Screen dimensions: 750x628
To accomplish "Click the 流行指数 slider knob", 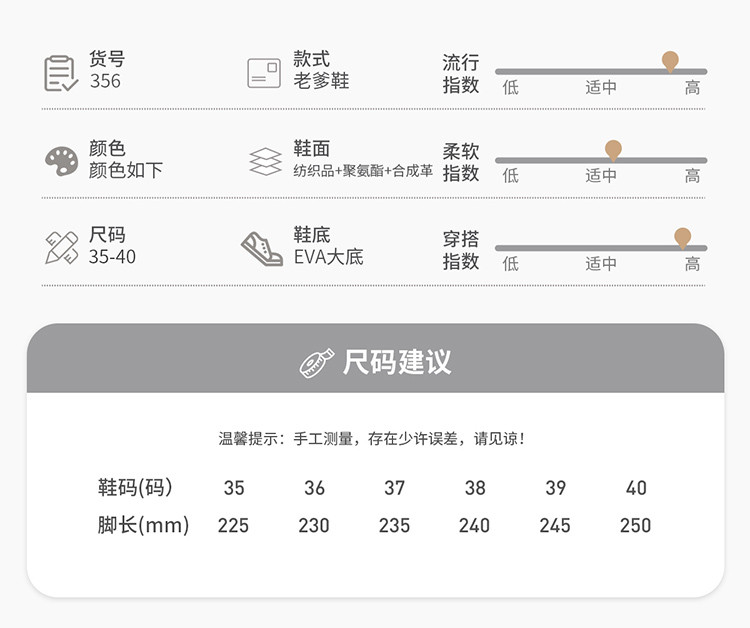I will point(670,61).
